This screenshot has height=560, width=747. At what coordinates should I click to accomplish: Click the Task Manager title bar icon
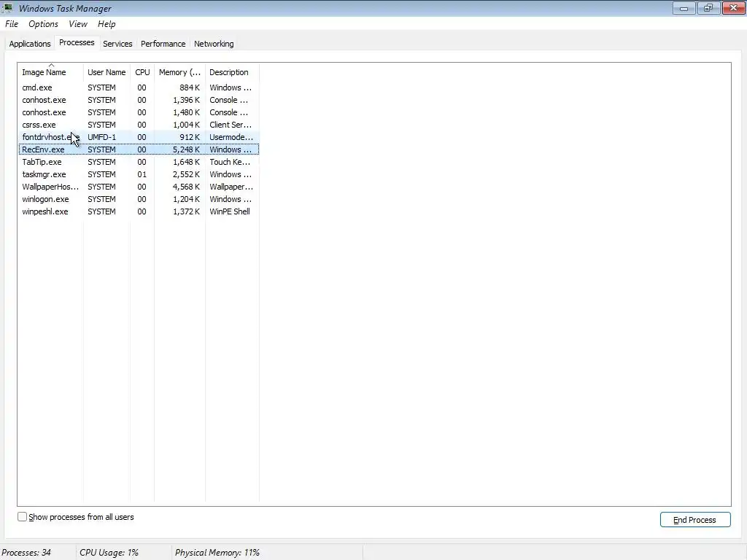7,8
